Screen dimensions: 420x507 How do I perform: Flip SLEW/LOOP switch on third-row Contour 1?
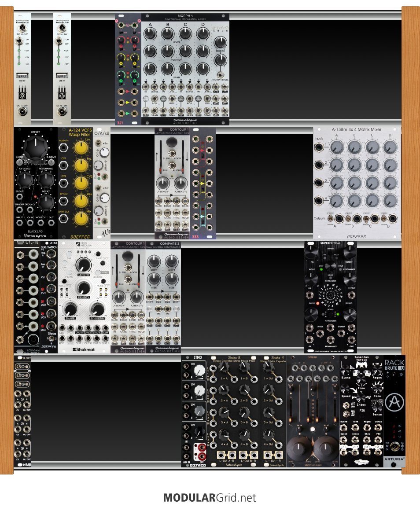[x=127, y=268]
